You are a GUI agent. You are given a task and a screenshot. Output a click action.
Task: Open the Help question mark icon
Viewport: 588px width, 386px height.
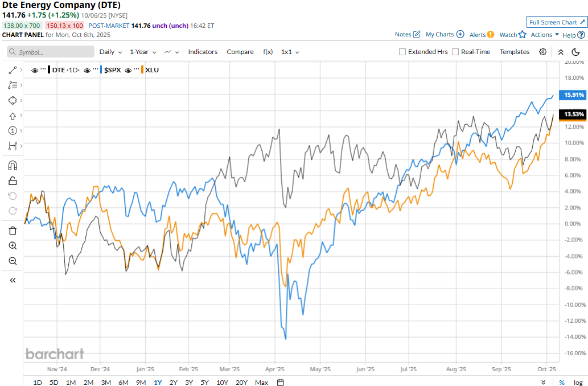click(581, 35)
